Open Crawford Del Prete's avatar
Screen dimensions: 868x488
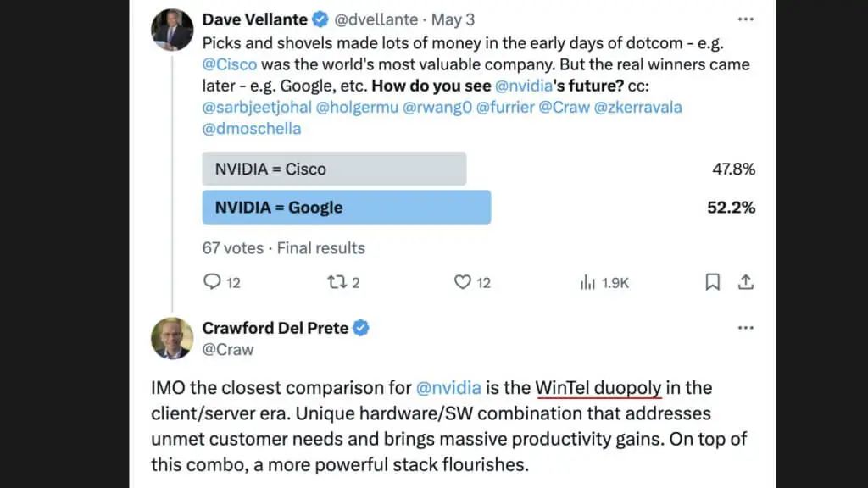(x=172, y=338)
